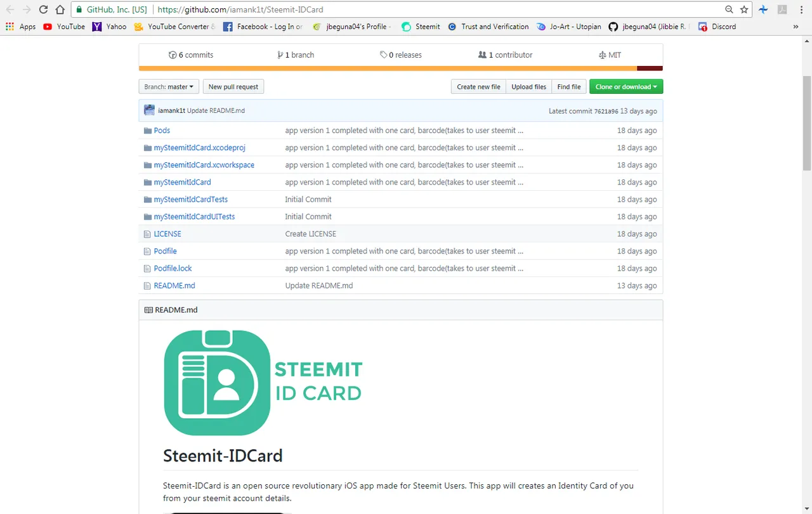Click the Create new file button
Image resolution: width=812 pixels, height=514 pixels.
point(478,87)
